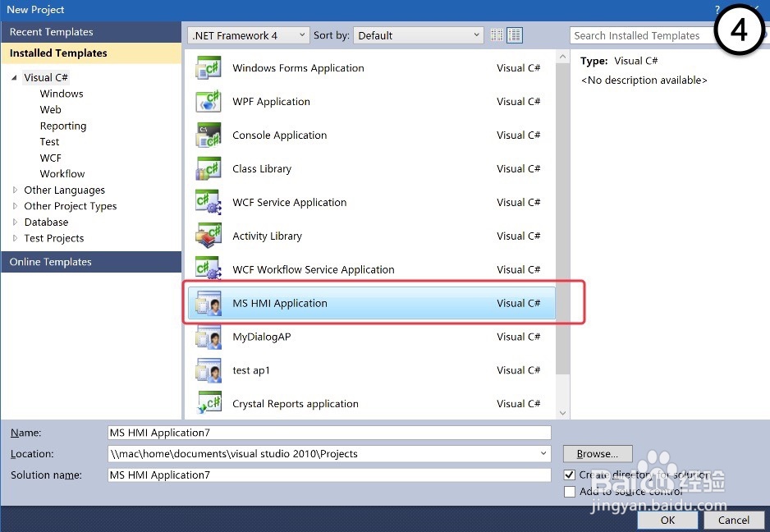Switch to small icons view
Viewport: 770px width, 532px height.
click(x=497, y=35)
